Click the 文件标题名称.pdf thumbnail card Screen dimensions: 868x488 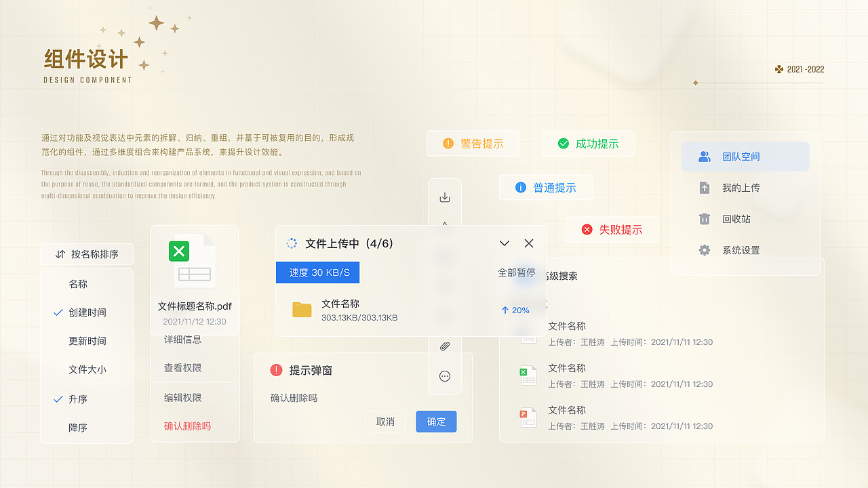pos(195,271)
